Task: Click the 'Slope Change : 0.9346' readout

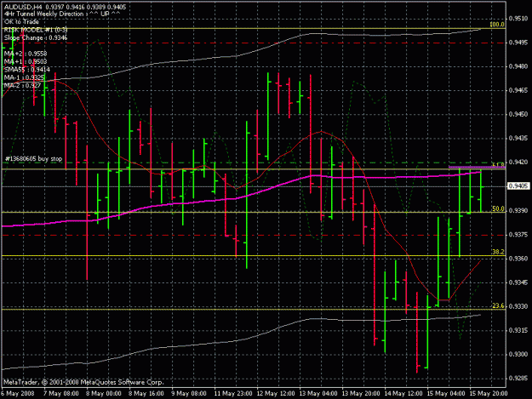Action: (35, 37)
